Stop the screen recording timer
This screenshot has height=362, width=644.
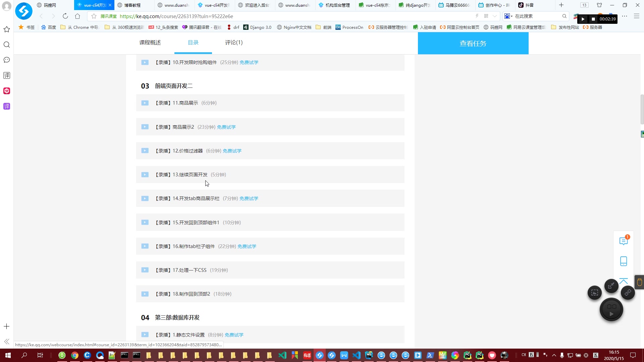(x=593, y=19)
